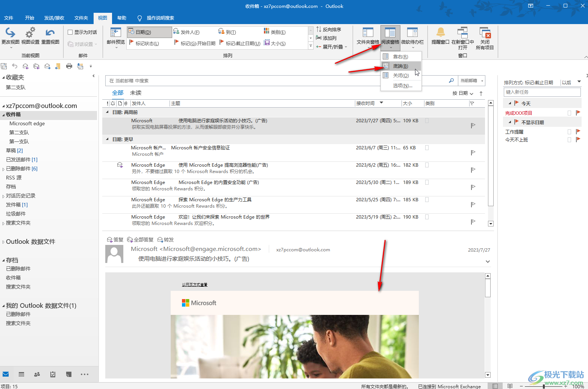Open the 发送/接收 ribbon tab
588x389 pixels.
click(x=54, y=18)
